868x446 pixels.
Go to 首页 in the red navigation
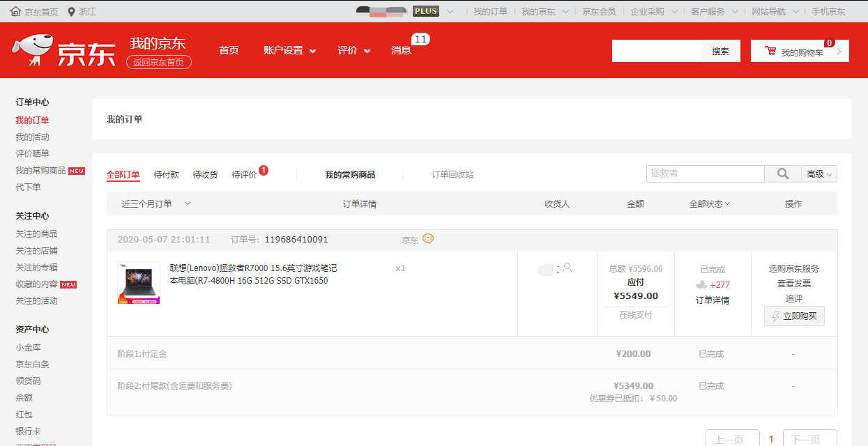click(229, 50)
